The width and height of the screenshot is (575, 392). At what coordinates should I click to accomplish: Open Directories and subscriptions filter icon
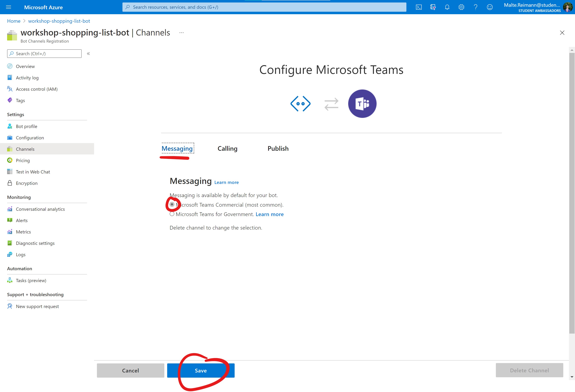pyautogui.click(x=433, y=7)
